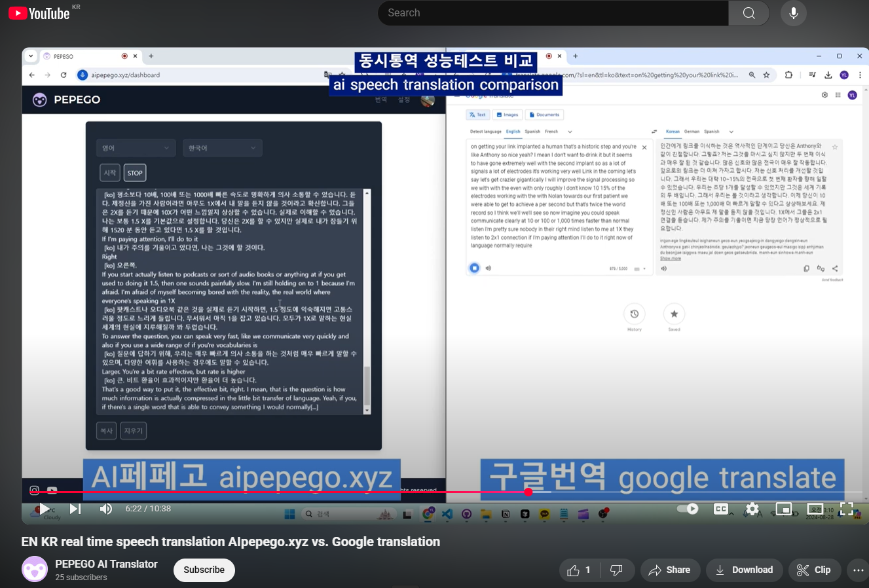The image size is (869, 588).
Task: Stop voice input in Google Translate
Action: 475,268
